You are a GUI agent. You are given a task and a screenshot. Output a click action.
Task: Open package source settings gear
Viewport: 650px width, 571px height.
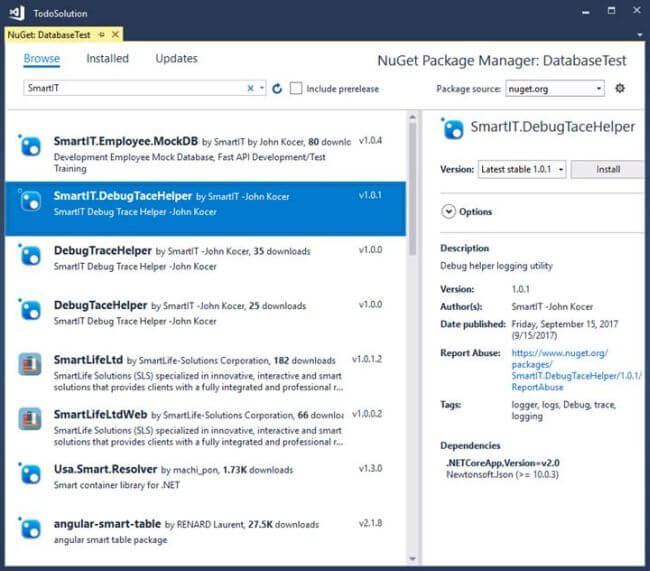pyautogui.click(x=620, y=88)
